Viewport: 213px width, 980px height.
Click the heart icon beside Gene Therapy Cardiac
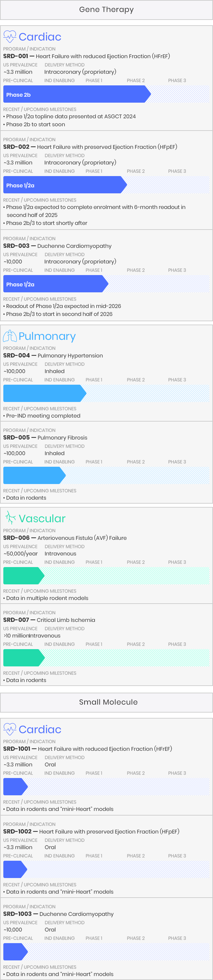click(10, 37)
